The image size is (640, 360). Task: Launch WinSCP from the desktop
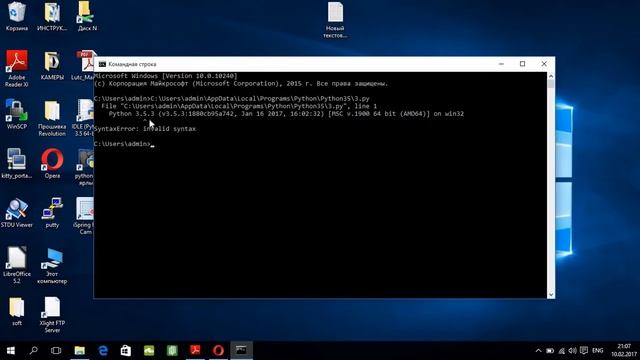tap(17, 114)
